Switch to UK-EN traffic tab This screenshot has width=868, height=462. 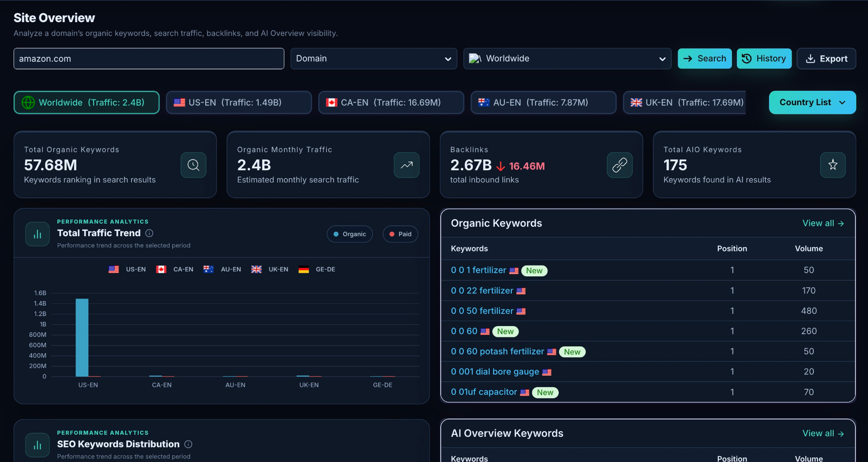tap(684, 103)
